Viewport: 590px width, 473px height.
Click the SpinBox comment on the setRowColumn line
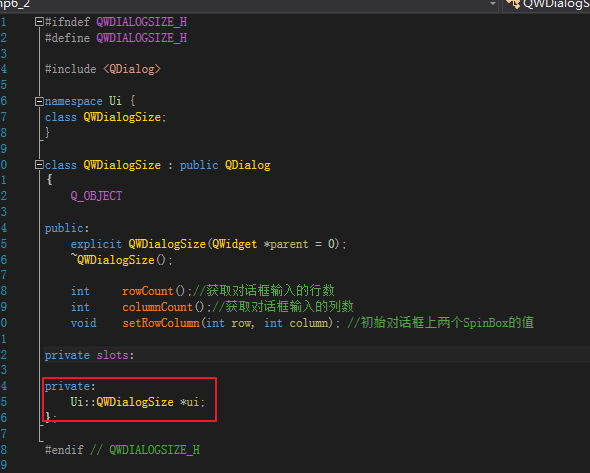pyautogui.click(x=441, y=323)
